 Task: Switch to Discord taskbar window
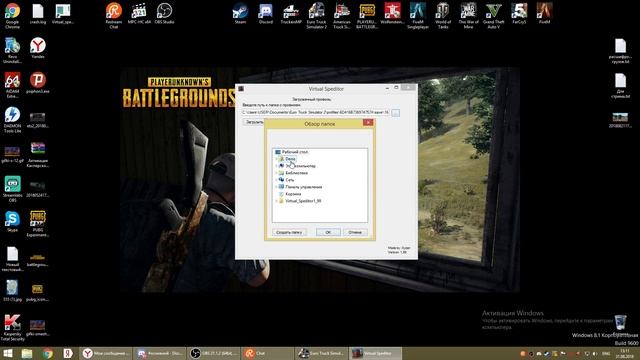(160, 353)
